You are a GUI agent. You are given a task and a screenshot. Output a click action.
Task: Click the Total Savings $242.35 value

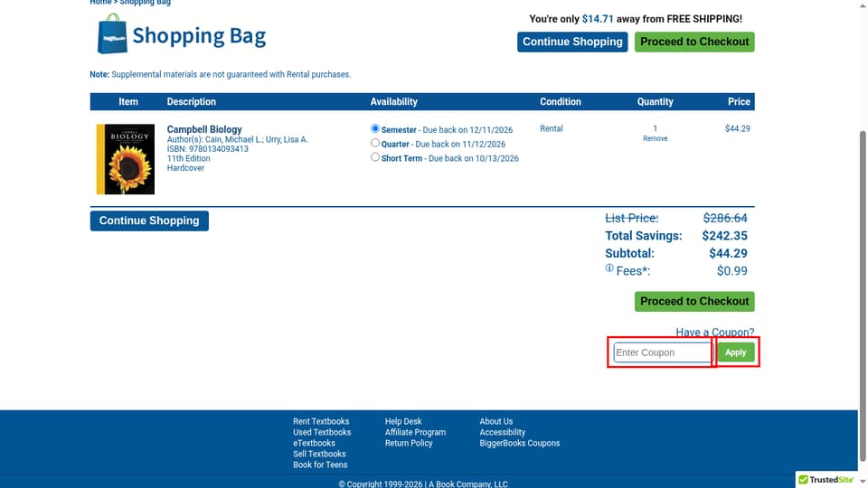[724, 236]
